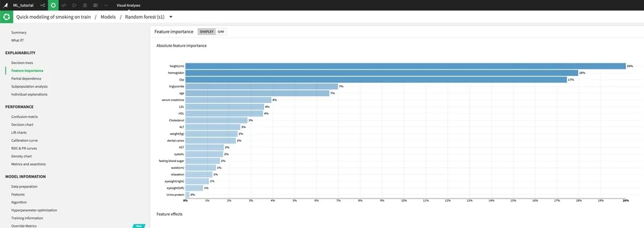This screenshot has width=644, height=228.
Task: Open Override Metrics page
Action: pyautogui.click(x=24, y=226)
